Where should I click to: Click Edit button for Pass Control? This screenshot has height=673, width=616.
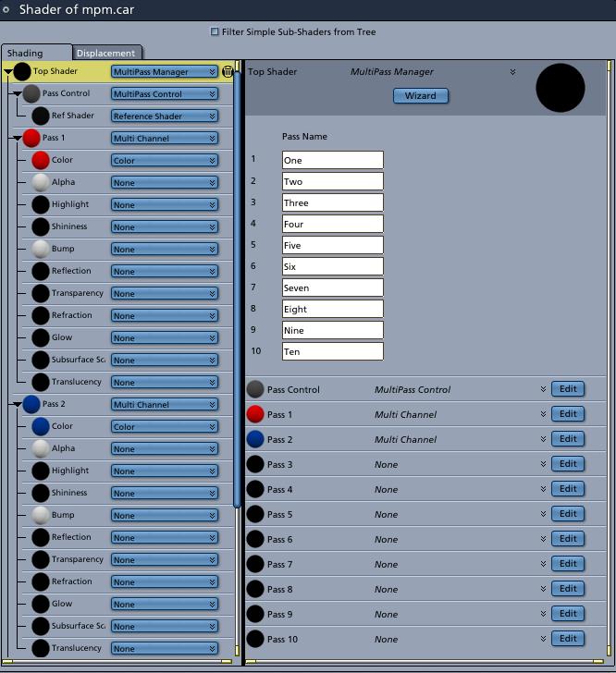(568, 389)
